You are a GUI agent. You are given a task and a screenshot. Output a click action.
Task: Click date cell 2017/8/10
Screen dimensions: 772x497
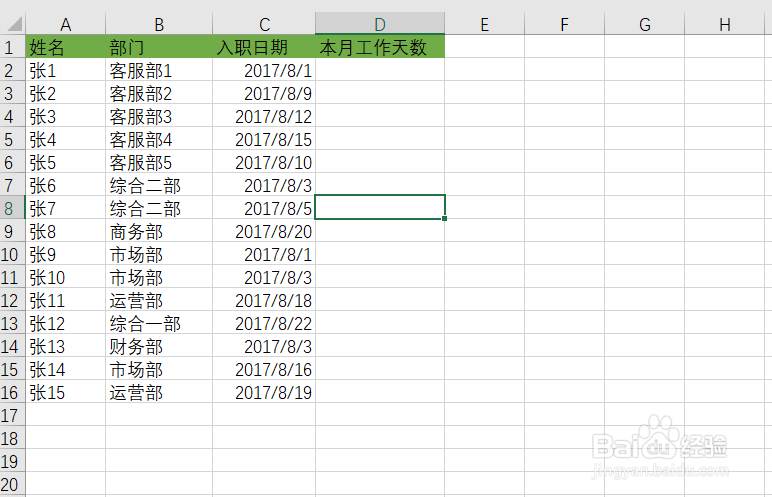click(264, 162)
